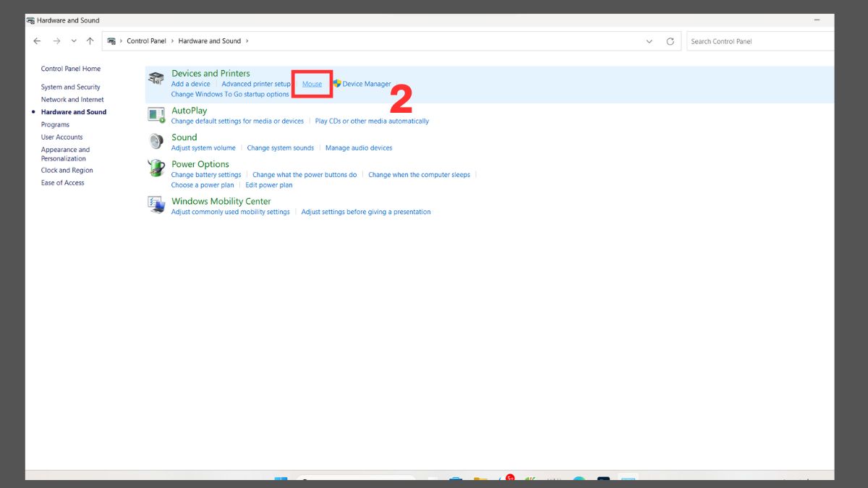Click Adjust system volume
The height and width of the screenshot is (488, 868).
tap(203, 148)
